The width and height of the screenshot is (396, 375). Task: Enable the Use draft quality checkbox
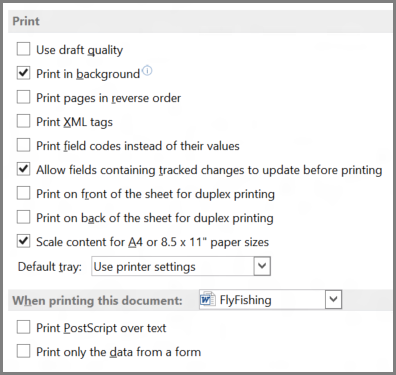(x=23, y=49)
